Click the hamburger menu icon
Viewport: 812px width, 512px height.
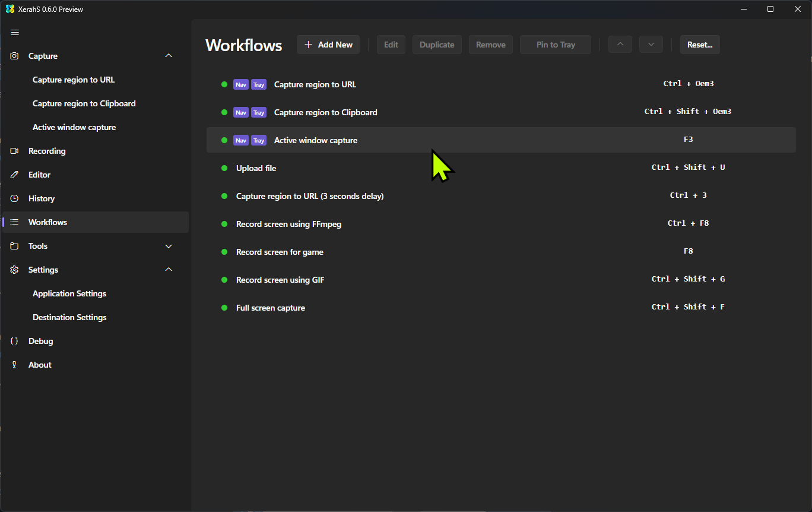click(x=15, y=32)
